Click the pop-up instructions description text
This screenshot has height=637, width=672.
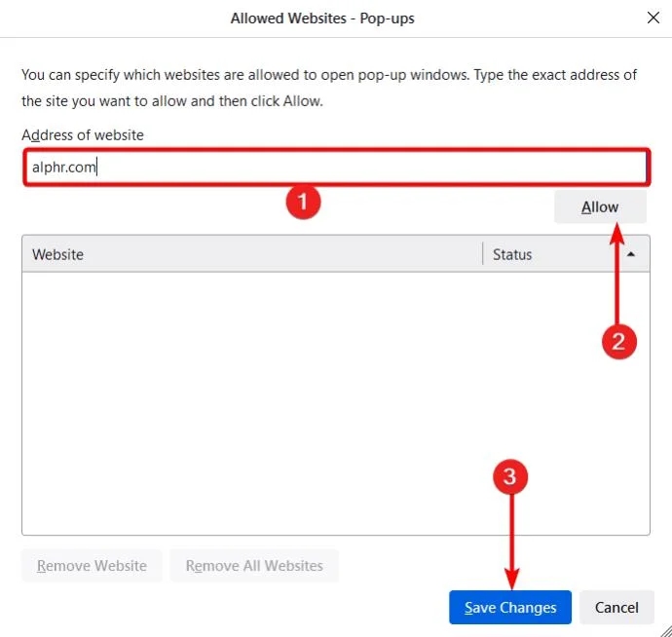(329, 87)
